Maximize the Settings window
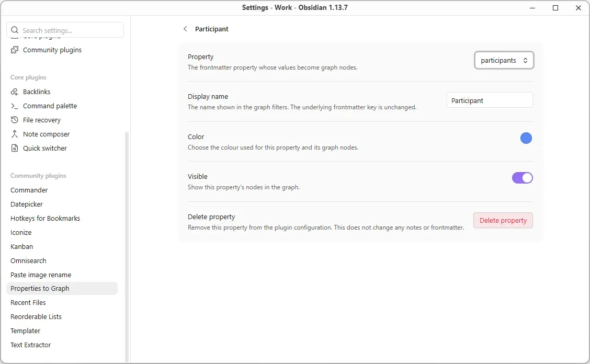 click(555, 8)
